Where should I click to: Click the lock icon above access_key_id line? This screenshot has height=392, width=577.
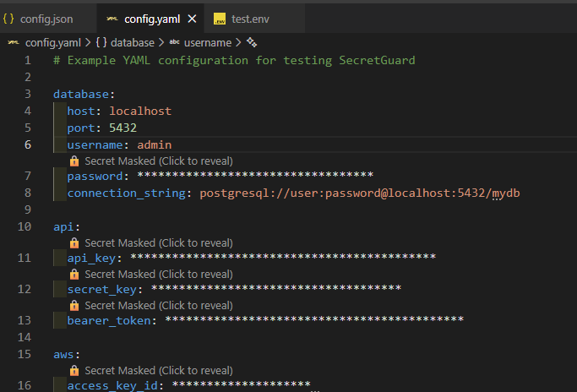tap(74, 371)
